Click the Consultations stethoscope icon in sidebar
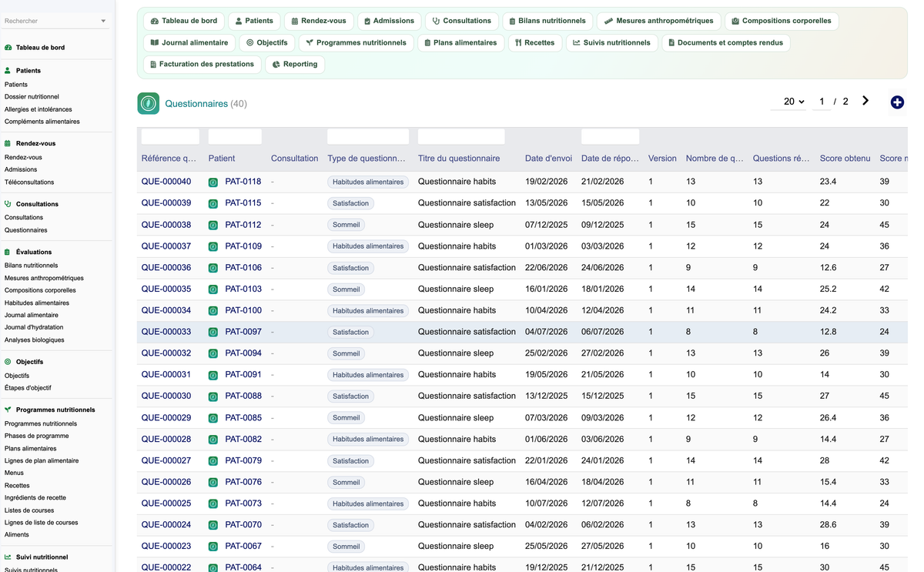This screenshot has height=572, width=924. click(8, 204)
